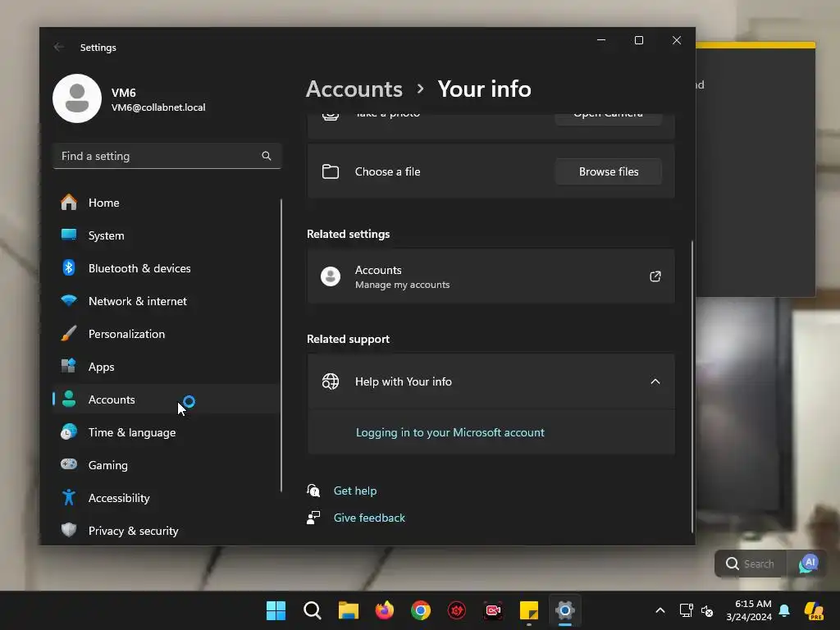
Task: Click the Privacy & security shield icon
Action: [x=69, y=531]
